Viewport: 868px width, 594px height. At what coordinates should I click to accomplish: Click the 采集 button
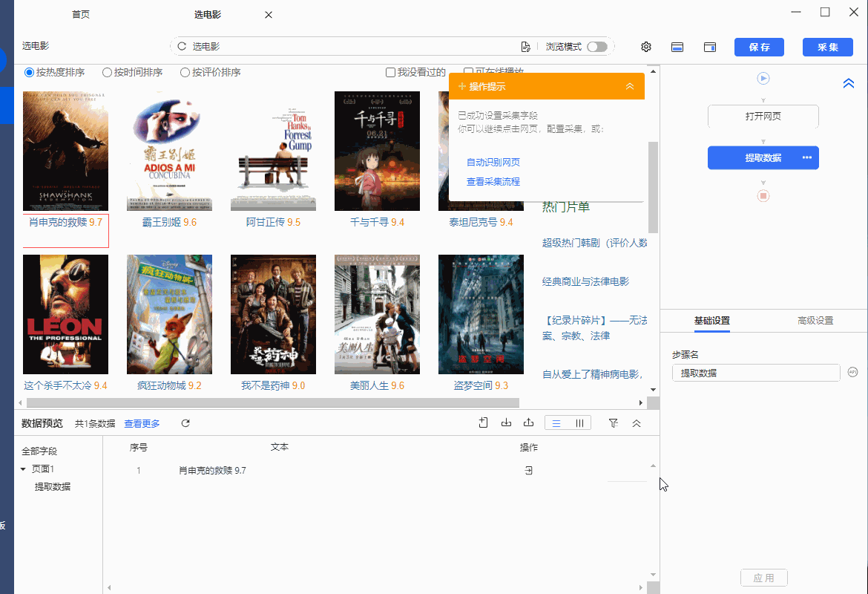828,47
